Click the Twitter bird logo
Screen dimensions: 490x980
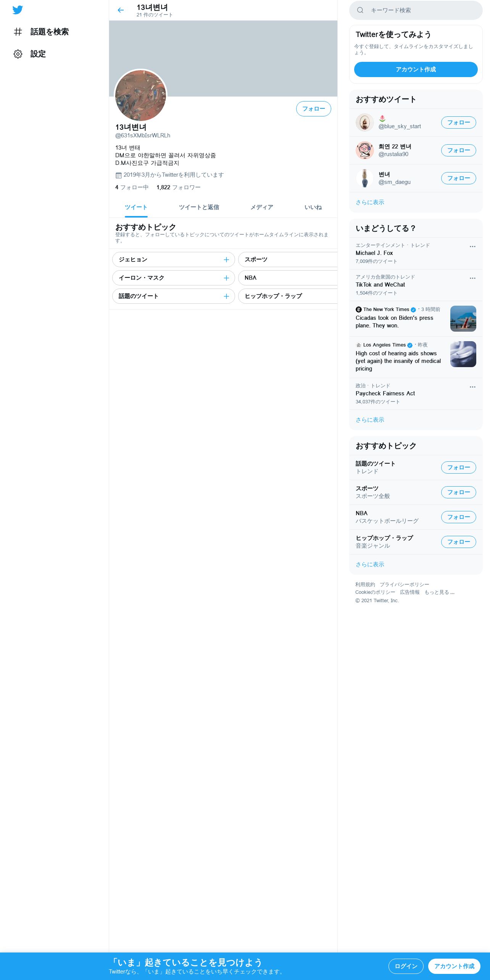coord(18,10)
